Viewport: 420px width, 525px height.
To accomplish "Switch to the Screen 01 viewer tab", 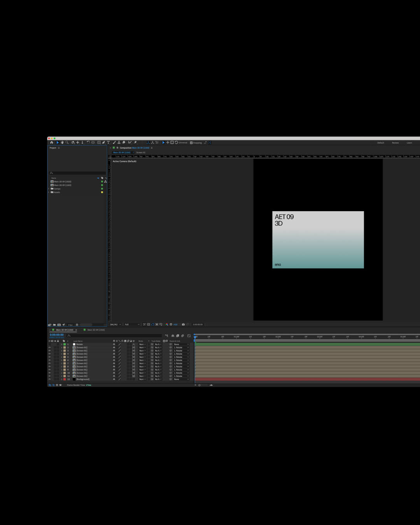I will (141, 152).
